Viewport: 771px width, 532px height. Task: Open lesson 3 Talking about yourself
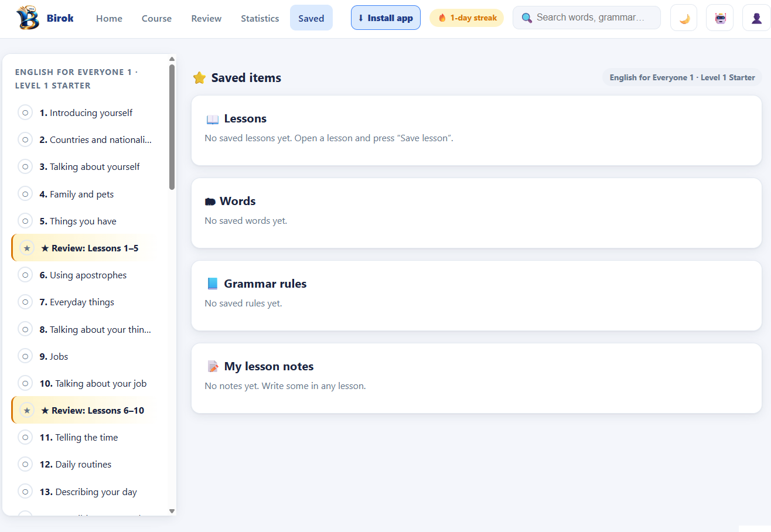[x=90, y=166]
